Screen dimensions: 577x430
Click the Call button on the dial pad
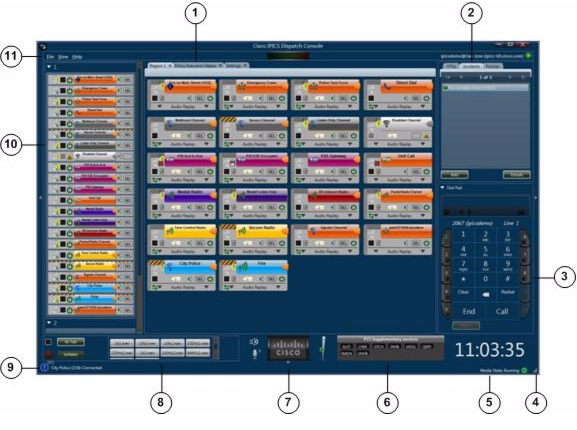point(502,312)
